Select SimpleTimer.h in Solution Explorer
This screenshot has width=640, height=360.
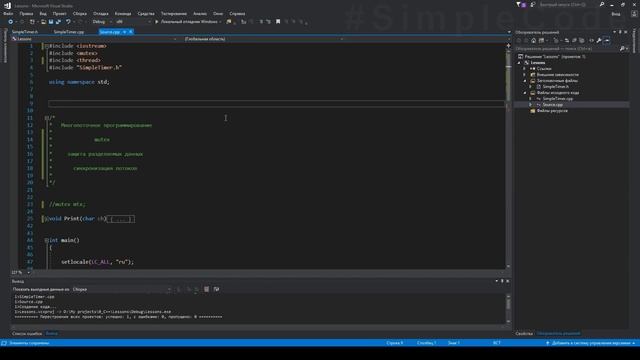[x=555, y=87]
